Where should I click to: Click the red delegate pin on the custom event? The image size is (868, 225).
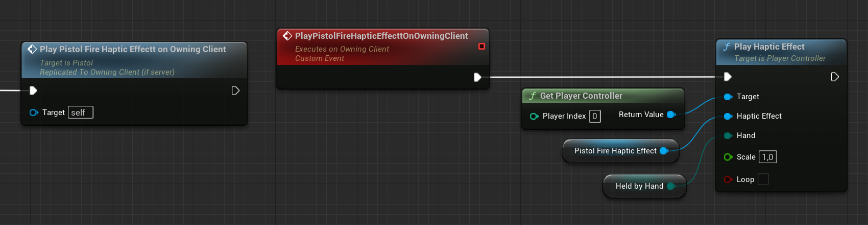481,47
